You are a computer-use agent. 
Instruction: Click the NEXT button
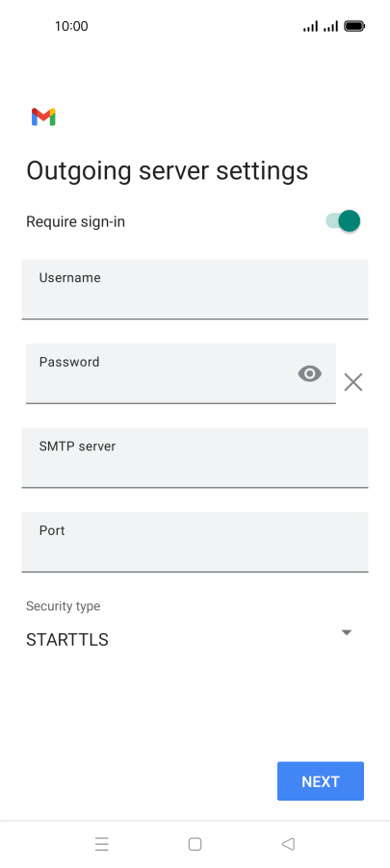coord(321,781)
